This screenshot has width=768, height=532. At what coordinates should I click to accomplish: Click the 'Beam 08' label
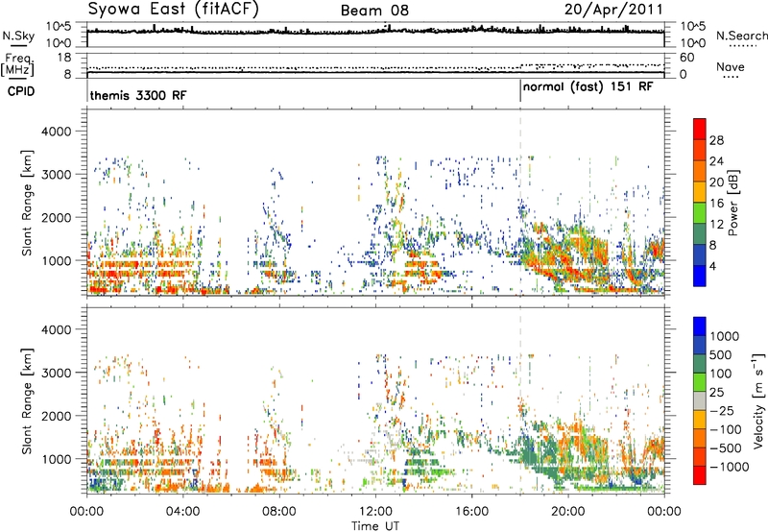coord(374,11)
